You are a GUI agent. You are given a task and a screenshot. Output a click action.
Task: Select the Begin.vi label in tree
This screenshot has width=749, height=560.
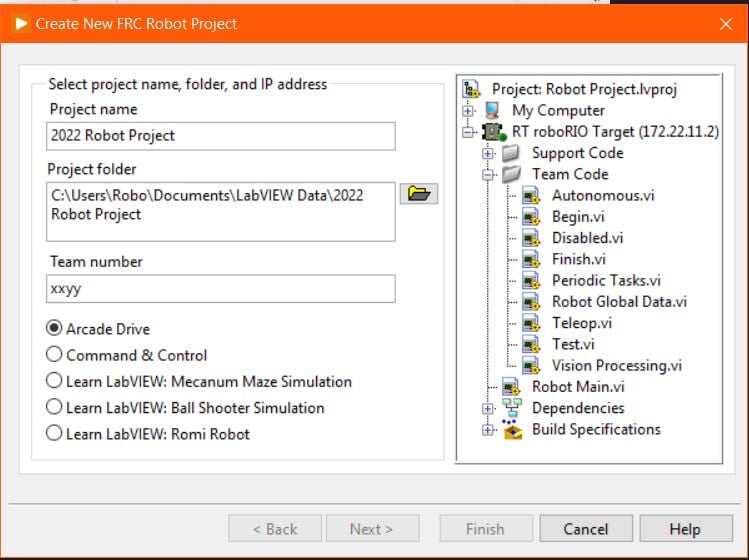[x=578, y=217]
